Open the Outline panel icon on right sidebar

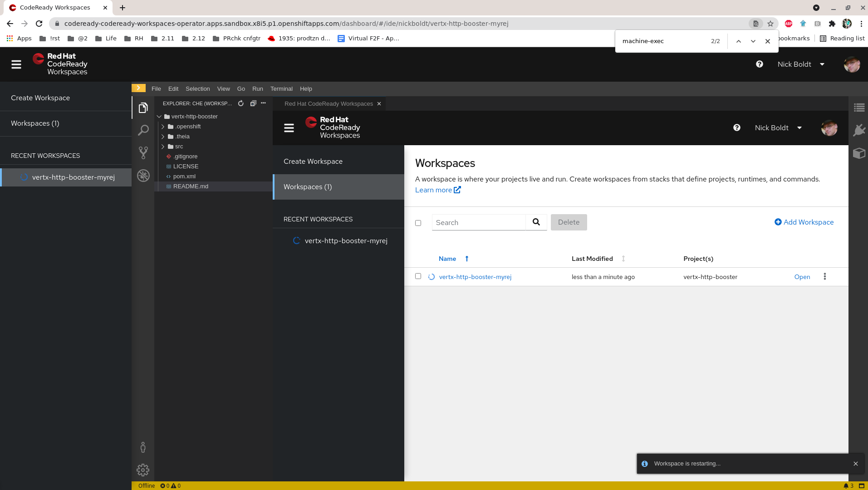[x=859, y=108]
